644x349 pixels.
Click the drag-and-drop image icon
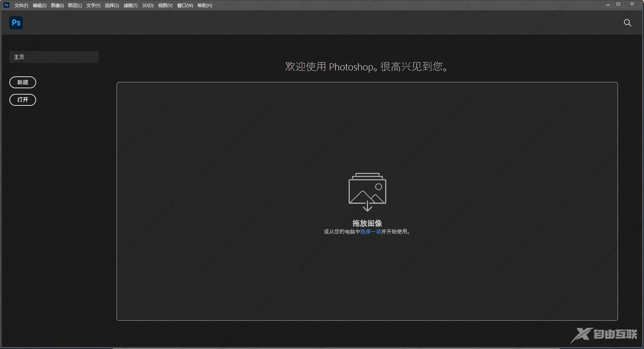pyautogui.click(x=367, y=192)
